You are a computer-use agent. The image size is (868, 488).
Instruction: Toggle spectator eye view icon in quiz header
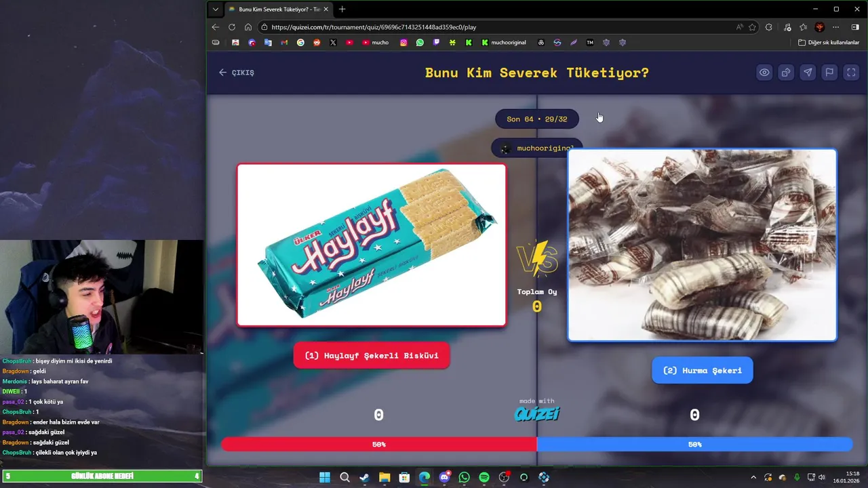[x=764, y=73]
